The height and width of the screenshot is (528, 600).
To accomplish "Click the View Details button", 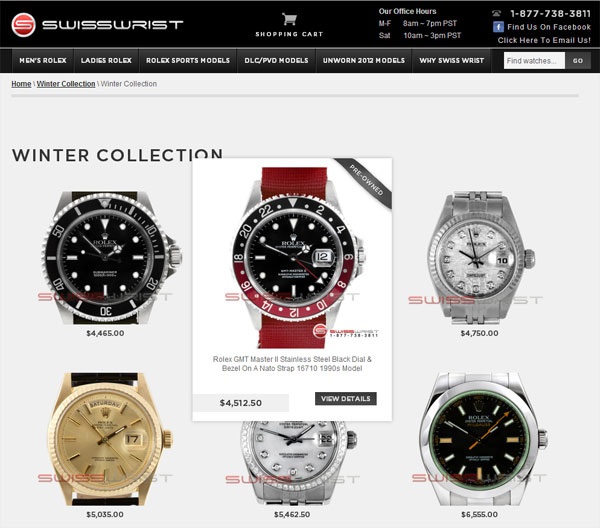I will coord(346,399).
